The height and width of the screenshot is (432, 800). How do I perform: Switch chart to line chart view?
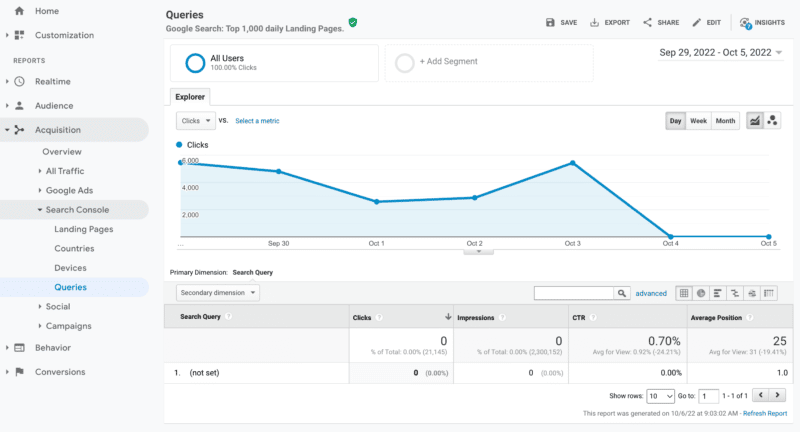click(755, 121)
